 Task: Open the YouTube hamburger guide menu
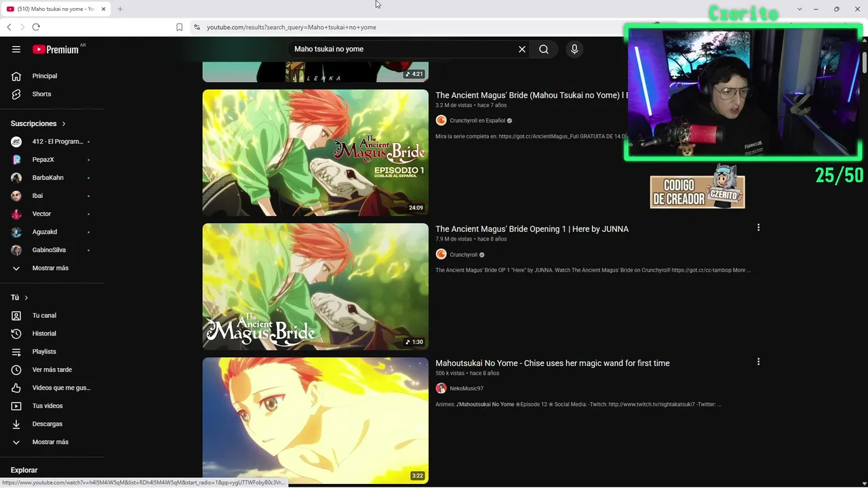pyautogui.click(x=16, y=49)
